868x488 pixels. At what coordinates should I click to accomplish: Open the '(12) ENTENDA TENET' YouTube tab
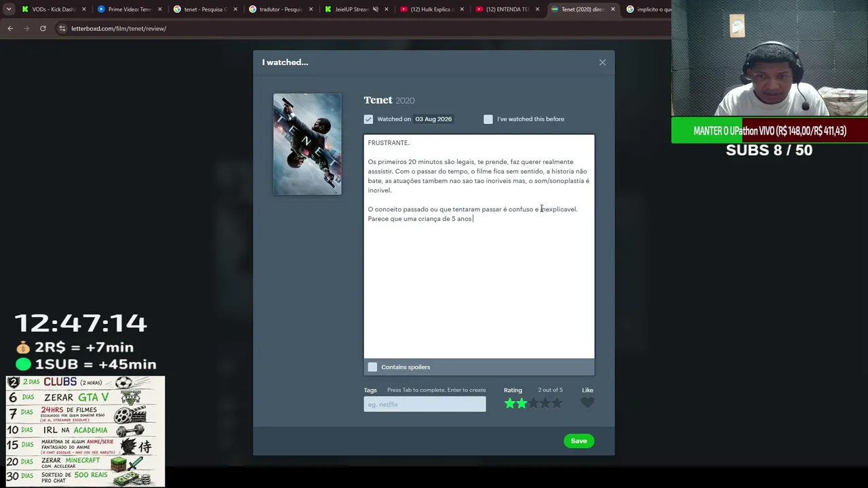507,9
